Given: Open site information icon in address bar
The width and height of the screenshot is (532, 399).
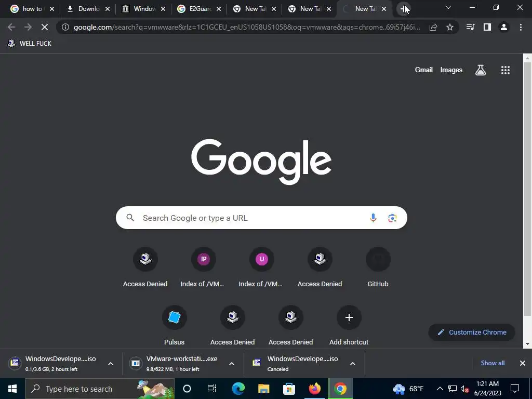Looking at the screenshot, I should tap(65, 27).
